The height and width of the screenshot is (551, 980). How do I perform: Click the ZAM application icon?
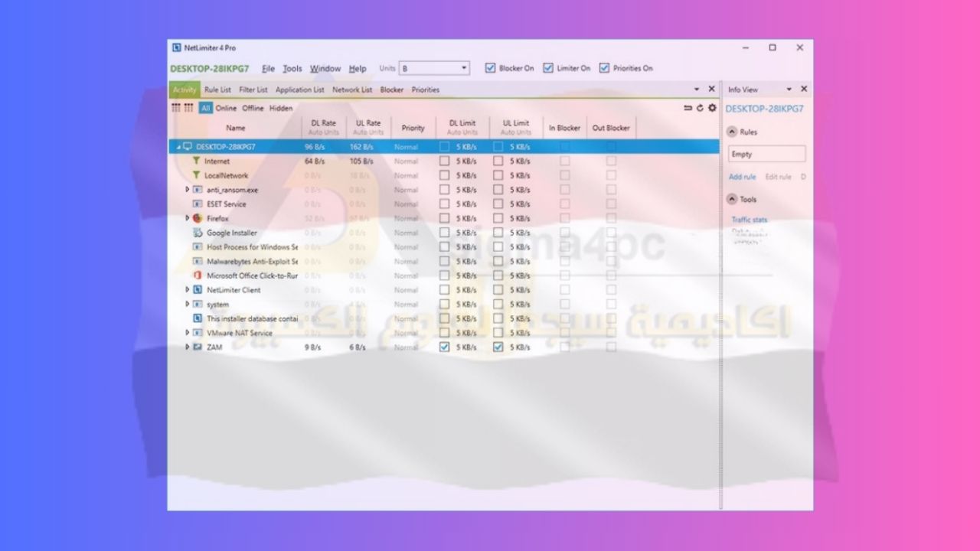coord(198,347)
